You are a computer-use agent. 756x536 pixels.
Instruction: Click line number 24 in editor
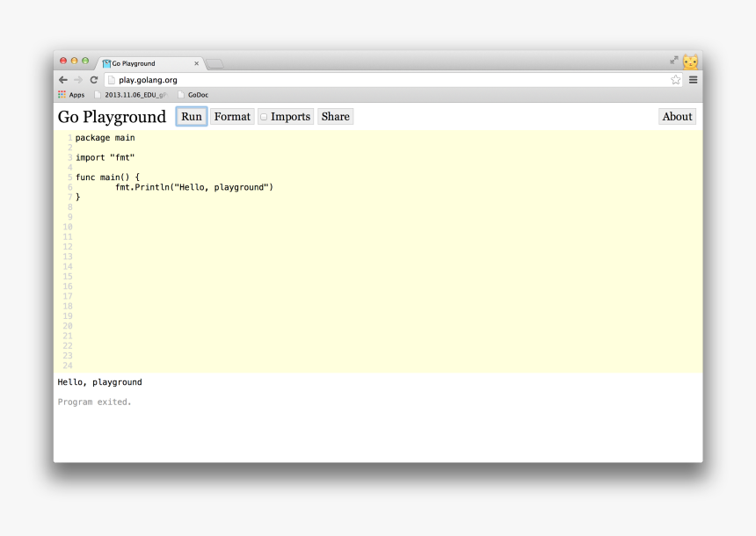(68, 366)
